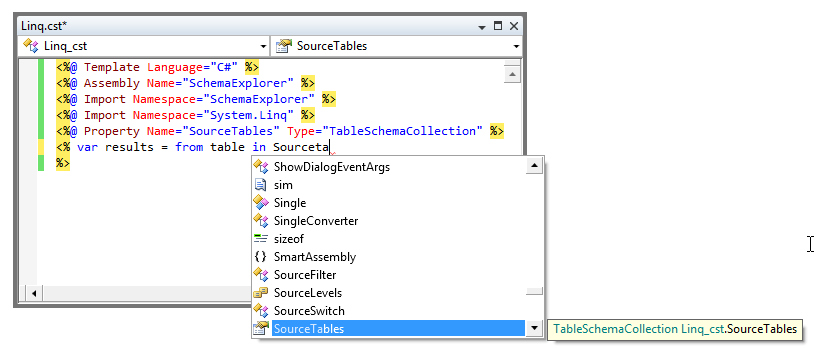
Task: Click the editor horizontal scroll left arrow
Action: (x=34, y=293)
